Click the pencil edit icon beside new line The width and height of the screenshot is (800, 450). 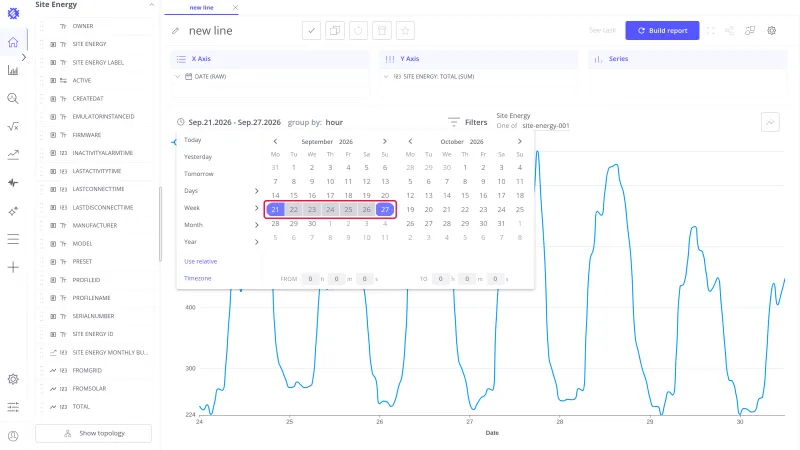click(x=176, y=31)
